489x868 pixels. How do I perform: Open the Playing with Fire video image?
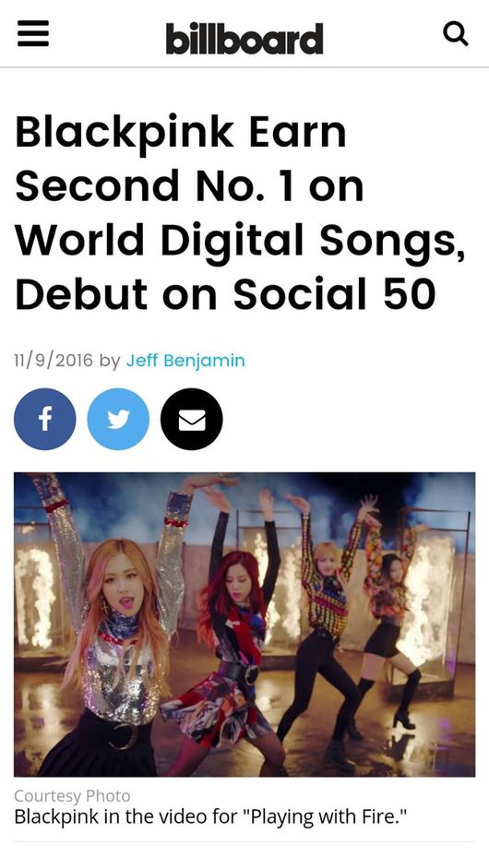pyautogui.click(x=244, y=624)
